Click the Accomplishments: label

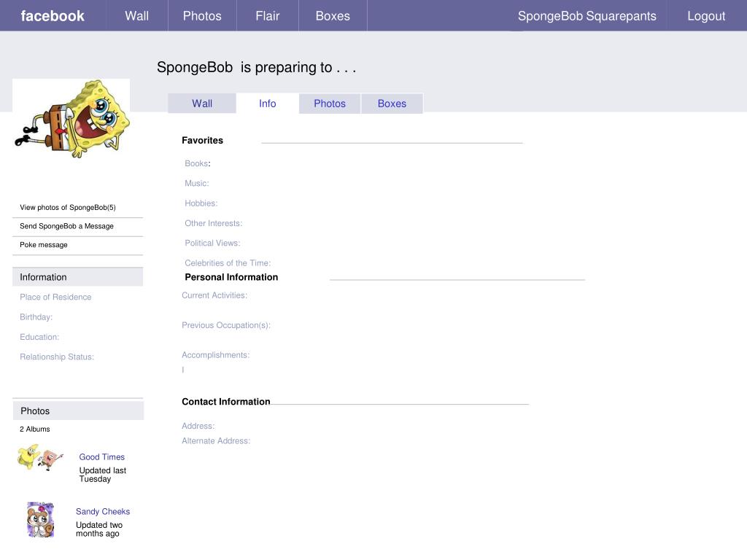click(215, 355)
